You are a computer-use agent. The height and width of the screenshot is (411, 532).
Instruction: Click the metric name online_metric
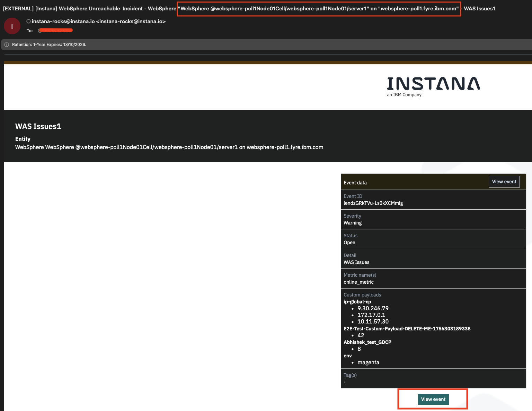[358, 282]
